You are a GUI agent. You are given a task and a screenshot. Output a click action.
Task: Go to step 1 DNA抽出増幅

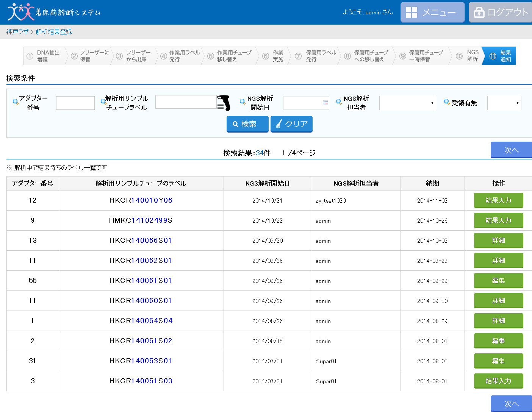coord(44,56)
